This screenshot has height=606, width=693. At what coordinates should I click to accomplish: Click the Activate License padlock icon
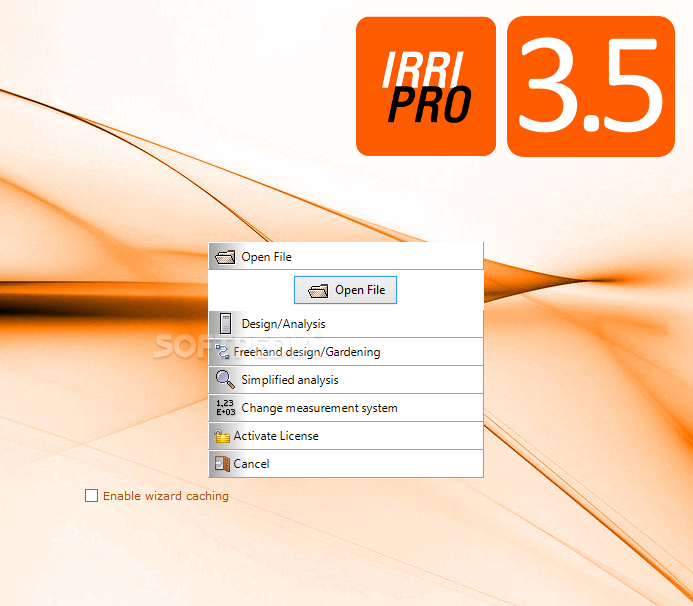click(222, 436)
